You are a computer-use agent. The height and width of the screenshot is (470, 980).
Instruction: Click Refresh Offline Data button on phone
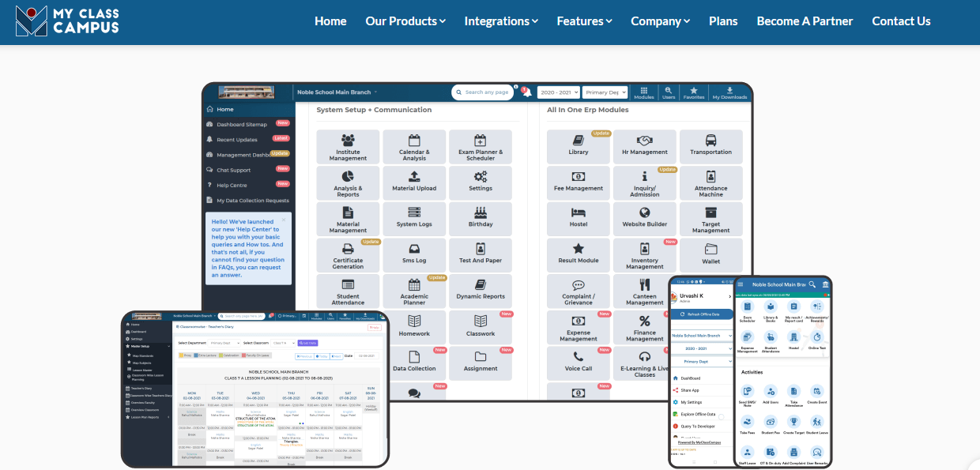point(702,314)
